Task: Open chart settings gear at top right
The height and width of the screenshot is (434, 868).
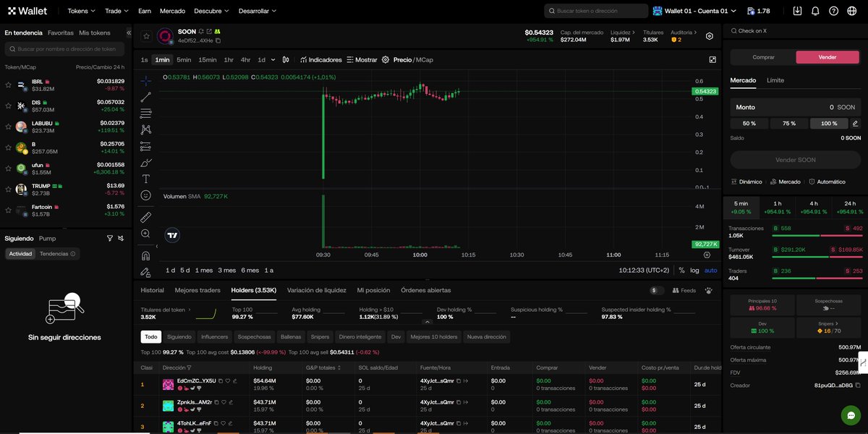Action: click(x=710, y=36)
